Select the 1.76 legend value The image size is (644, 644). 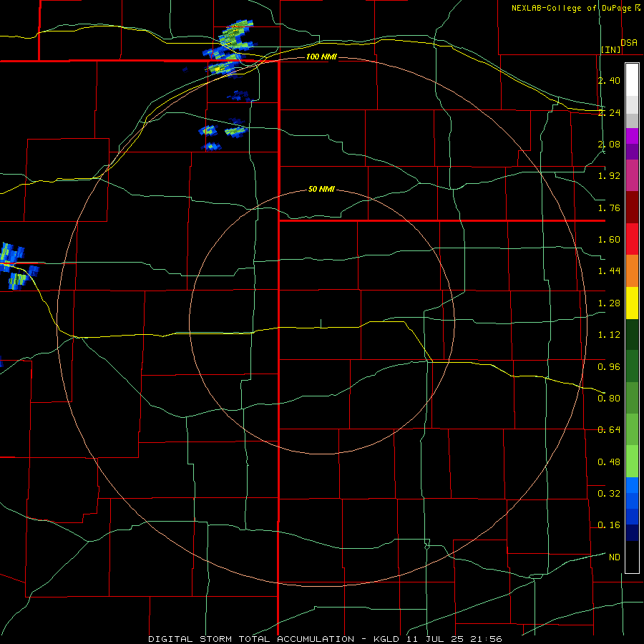[609, 208]
